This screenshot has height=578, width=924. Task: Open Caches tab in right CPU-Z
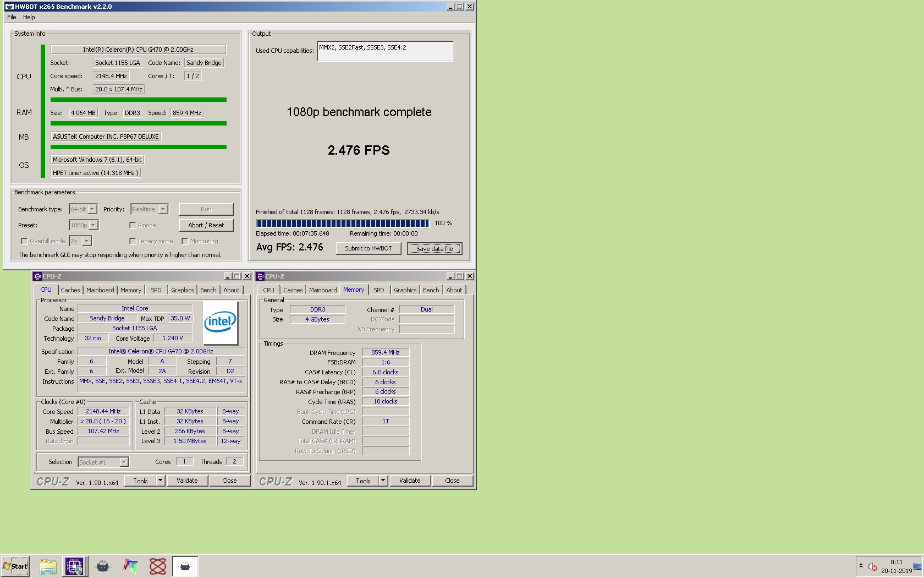[x=293, y=290]
